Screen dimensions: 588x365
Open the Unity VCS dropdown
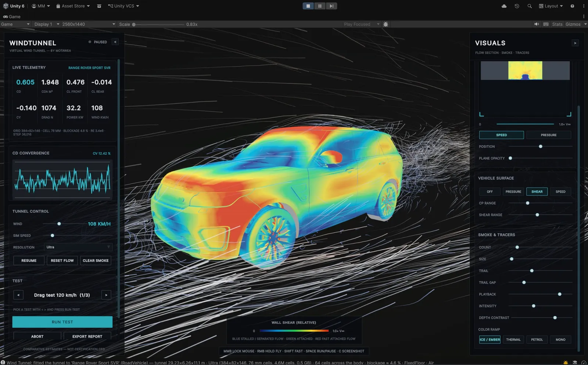[x=124, y=6]
